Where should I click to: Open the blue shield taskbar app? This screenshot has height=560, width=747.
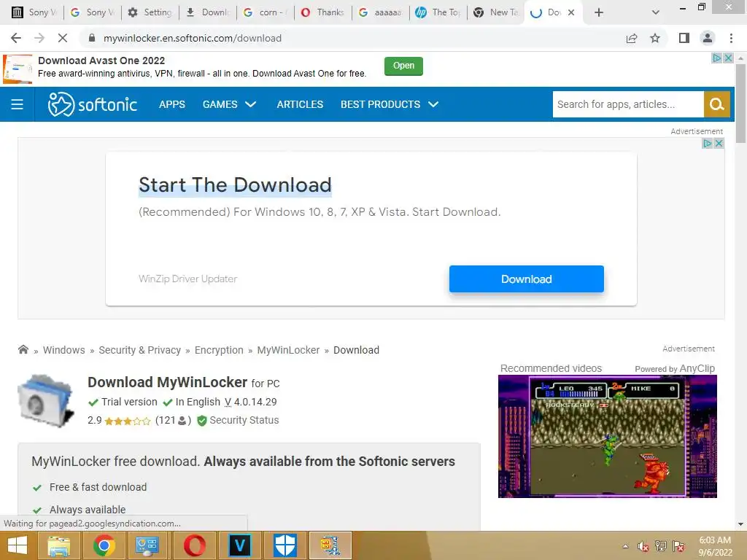285,545
